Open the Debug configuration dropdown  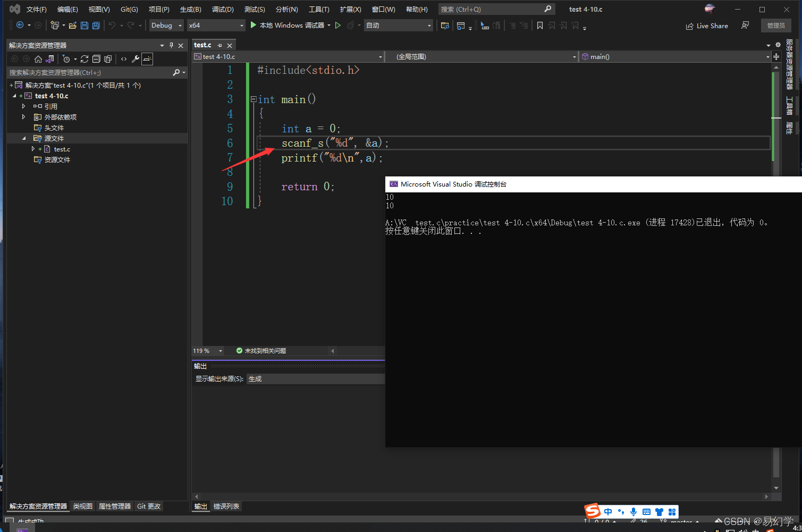pos(166,25)
